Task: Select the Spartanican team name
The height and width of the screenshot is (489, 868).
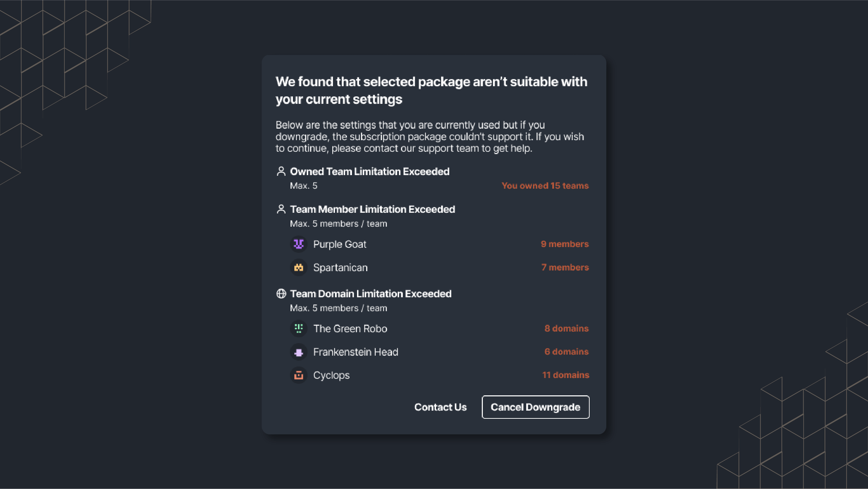Action: (x=340, y=268)
